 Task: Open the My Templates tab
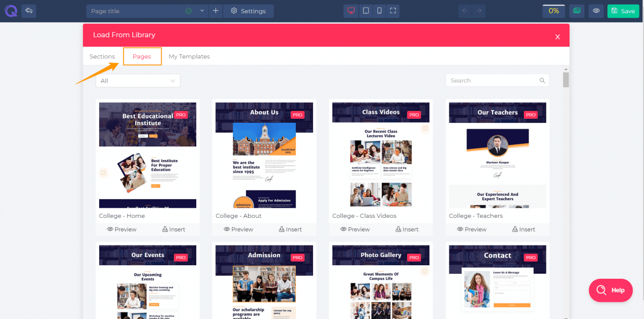189,56
